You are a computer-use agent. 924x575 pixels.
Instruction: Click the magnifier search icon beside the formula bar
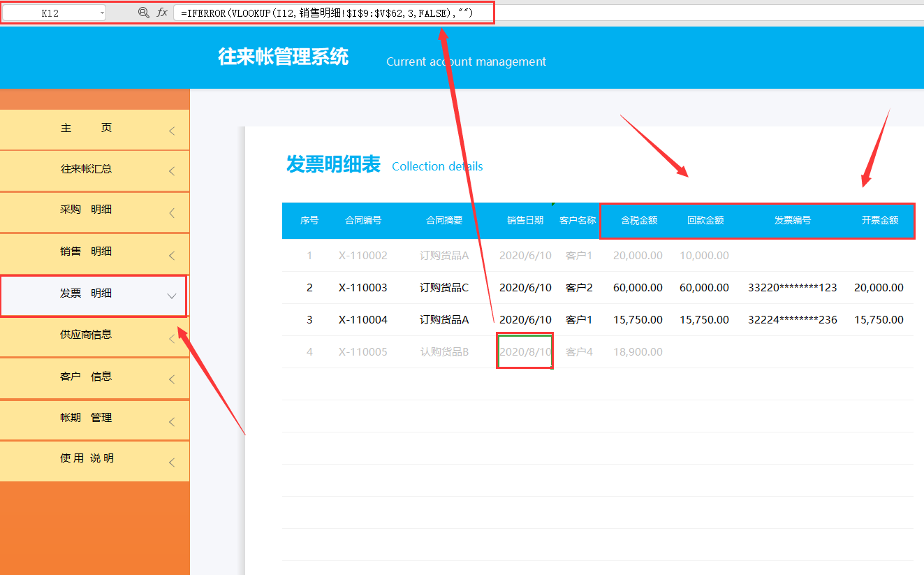click(x=143, y=12)
